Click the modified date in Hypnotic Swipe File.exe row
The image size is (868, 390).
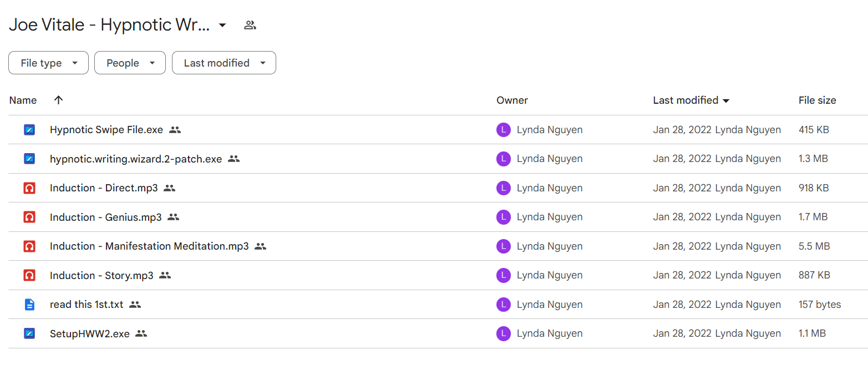click(682, 130)
